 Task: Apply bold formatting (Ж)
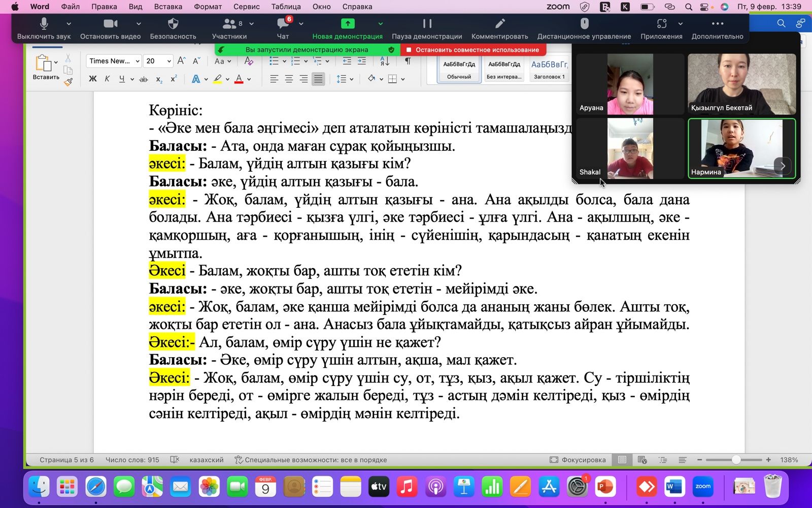(x=92, y=79)
